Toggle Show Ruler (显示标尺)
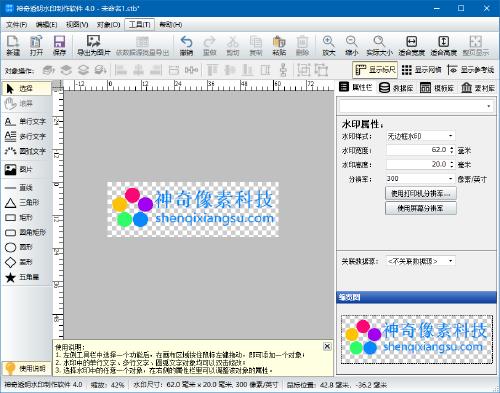Screen dimensions: 500x393 tap(375, 70)
